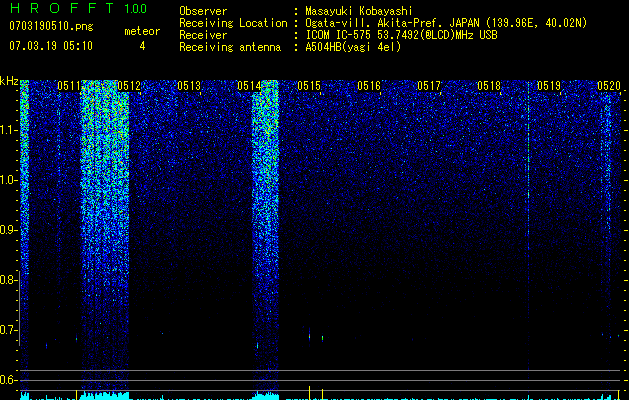Click the 1.0 frequency axis label

(x=9, y=180)
